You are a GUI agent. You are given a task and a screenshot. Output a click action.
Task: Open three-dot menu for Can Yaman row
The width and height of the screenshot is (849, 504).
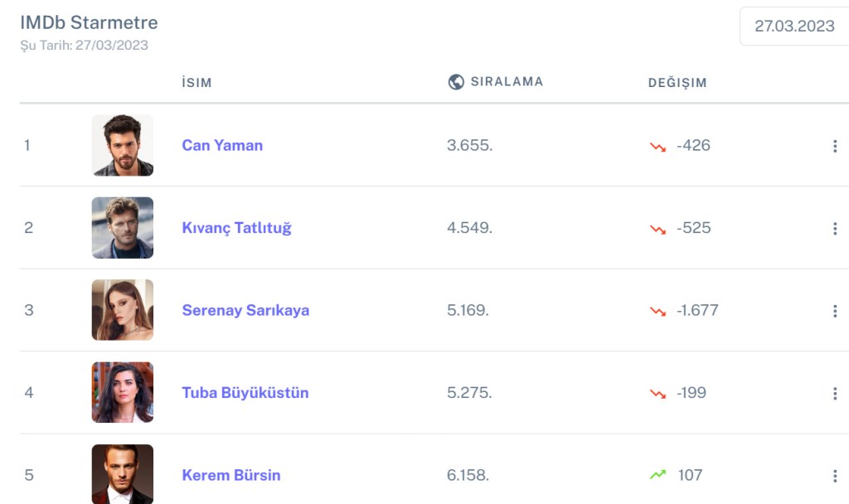(x=834, y=146)
